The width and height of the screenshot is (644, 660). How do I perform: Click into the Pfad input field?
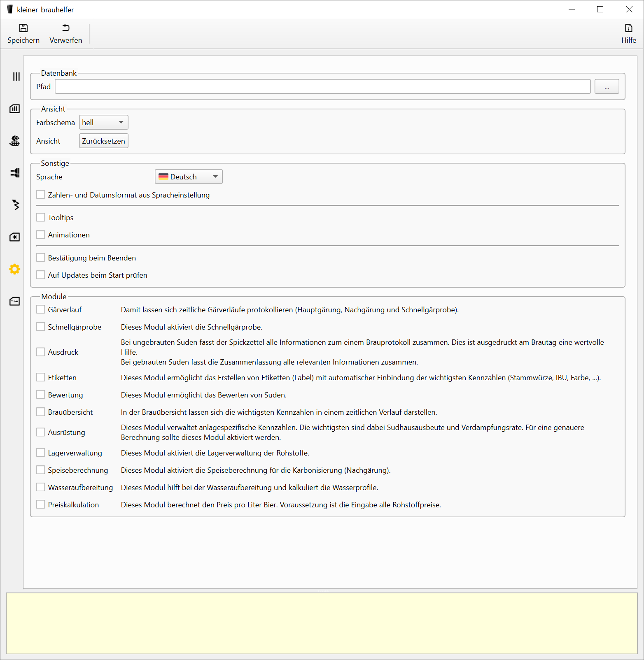[322, 86]
